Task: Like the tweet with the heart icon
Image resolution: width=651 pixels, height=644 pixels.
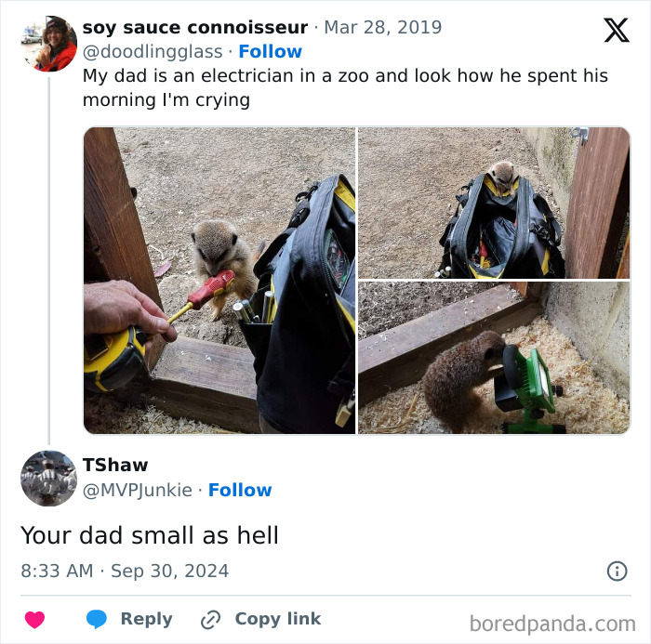Action: pyautogui.click(x=35, y=620)
